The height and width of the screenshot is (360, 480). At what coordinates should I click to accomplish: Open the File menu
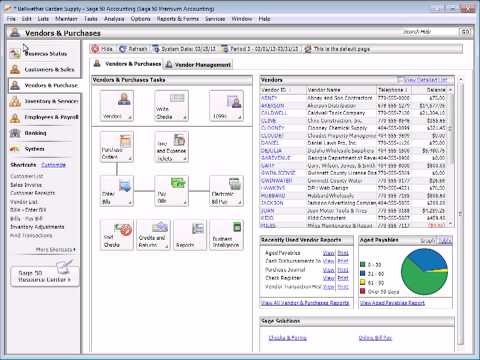coord(11,19)
